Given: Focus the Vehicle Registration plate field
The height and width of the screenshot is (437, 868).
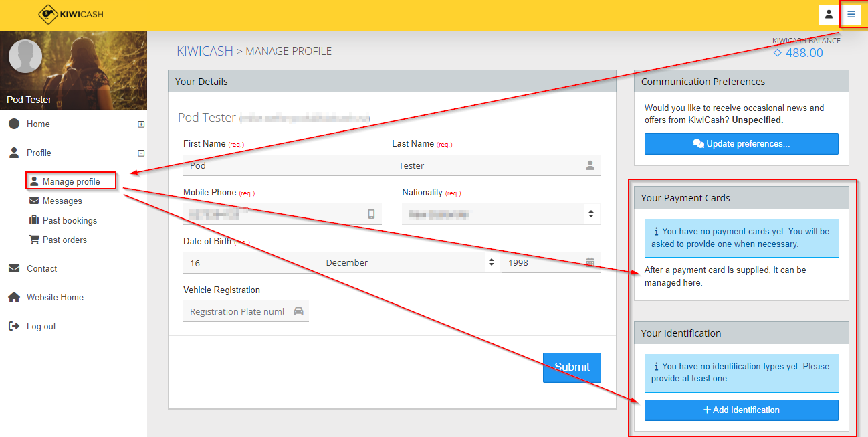Looking at the screenshot, I should point(246,311).
